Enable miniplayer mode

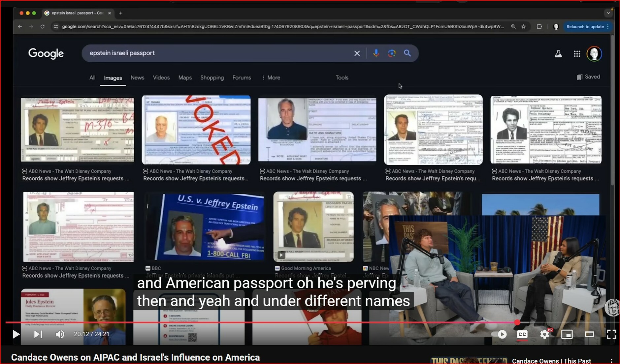567,334
